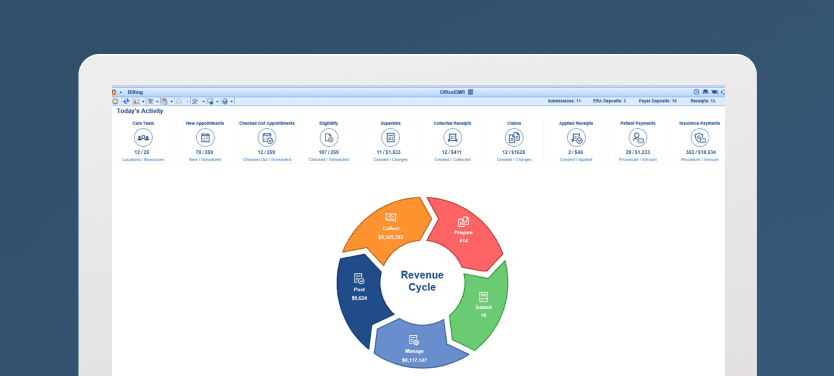Click the 12 / 25 Care Team value
The image size is (834, 376).
point(143,152)
